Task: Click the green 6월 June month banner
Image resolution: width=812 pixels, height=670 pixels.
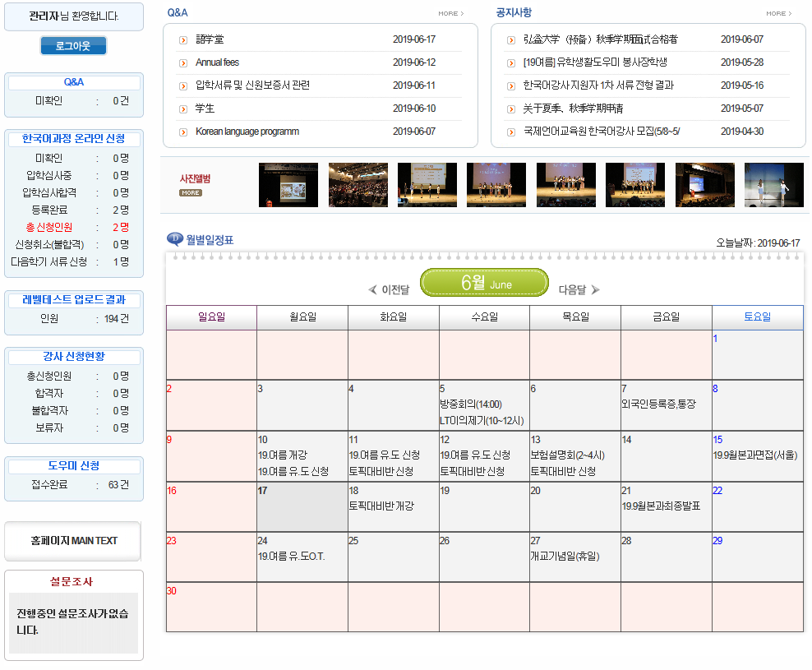Action: (484, 283)
